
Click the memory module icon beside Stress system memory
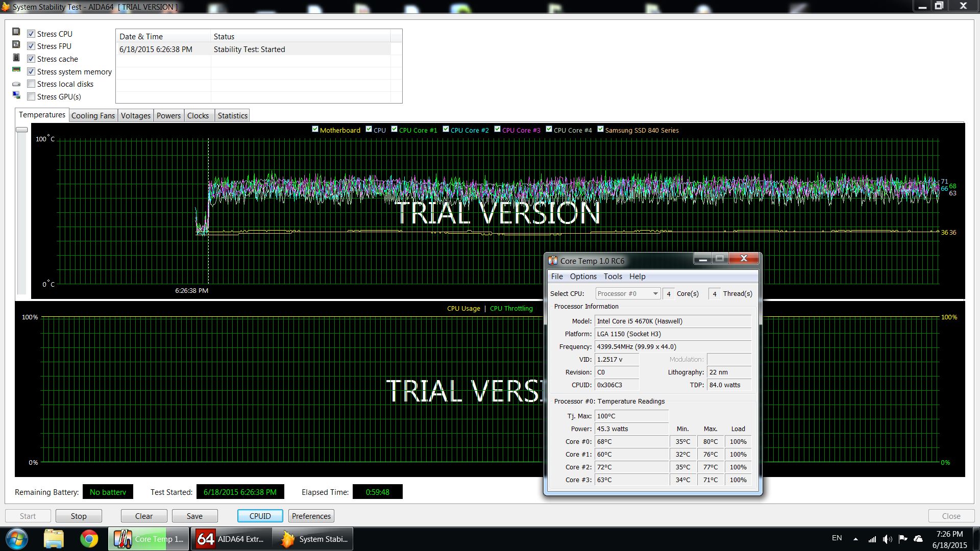pyautogui.click(x=16, y=69)
